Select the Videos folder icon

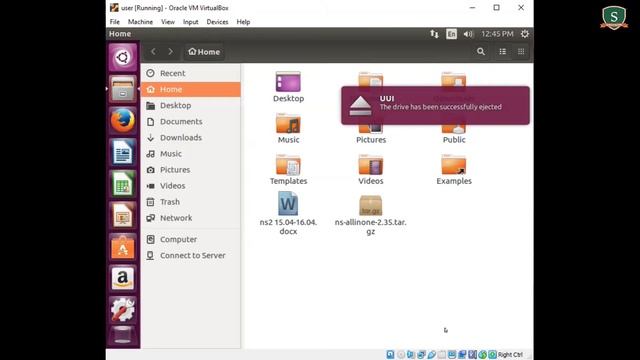tap(371, 169)
